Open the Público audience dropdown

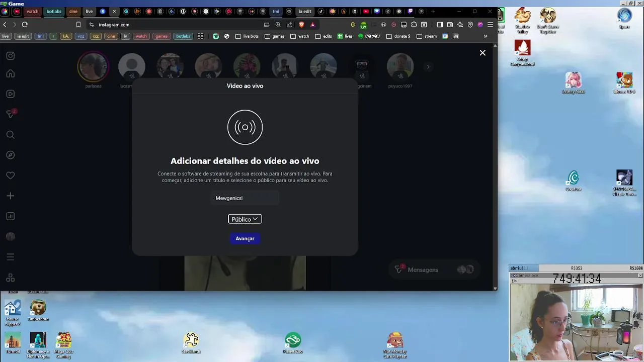point(245,219)
